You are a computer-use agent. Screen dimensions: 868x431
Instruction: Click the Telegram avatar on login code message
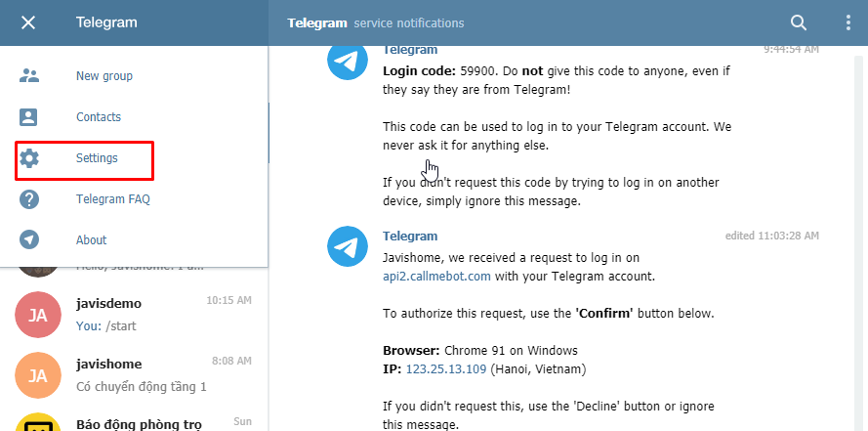[348, 60]
